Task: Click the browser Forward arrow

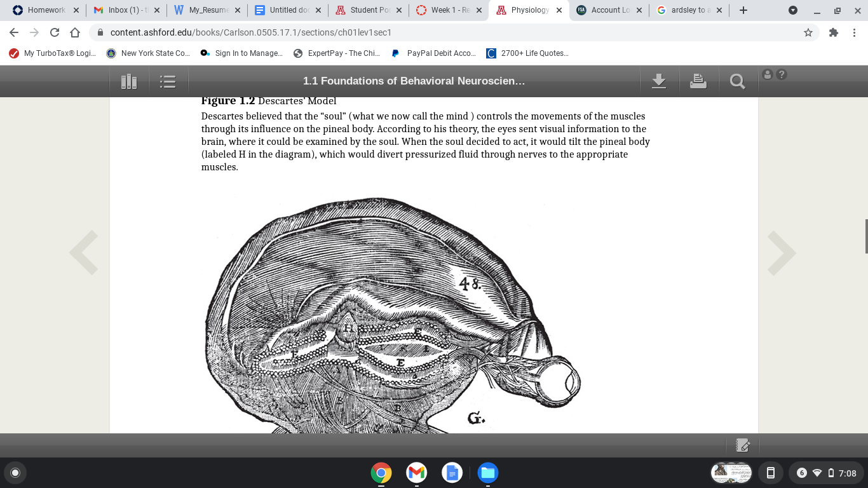Action: [34, 32]
